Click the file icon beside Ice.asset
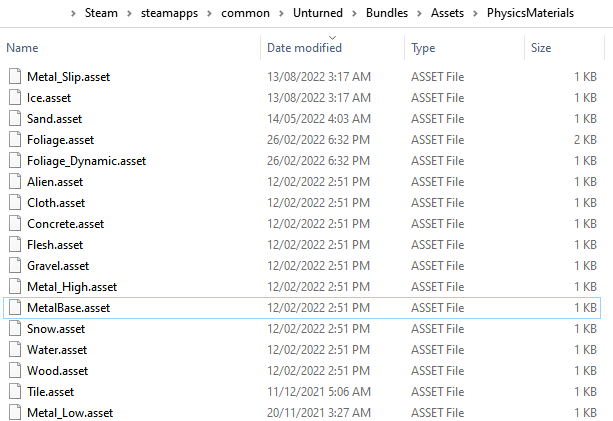This screenshot has height=421, width=613. click(15, 97)
